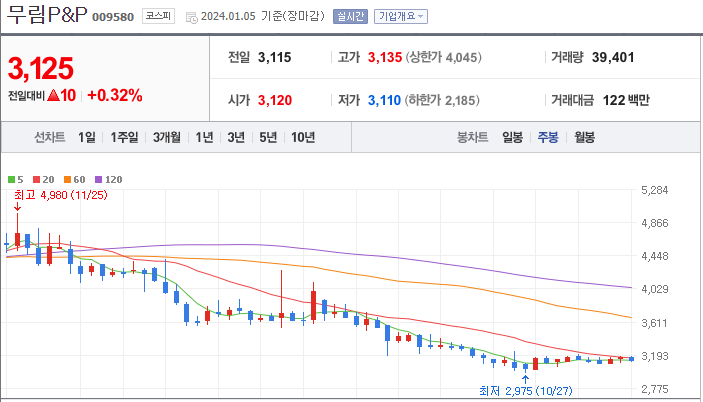Select the 10년 line chart tab
The image size is (703, 402).
tap(303, 137)
